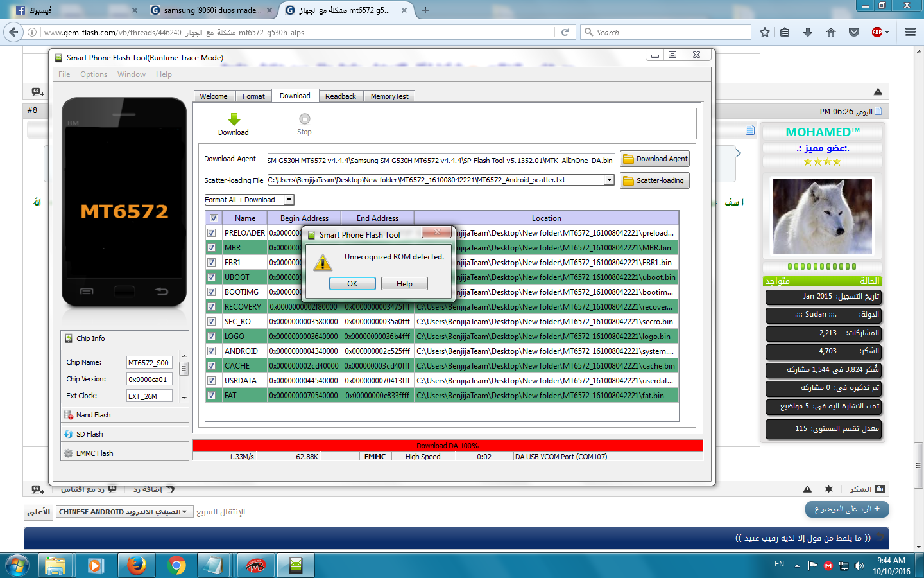This screenshot has height=578, width=924.
Task: Click the Firefox taskbar icon
Action: 136,566
